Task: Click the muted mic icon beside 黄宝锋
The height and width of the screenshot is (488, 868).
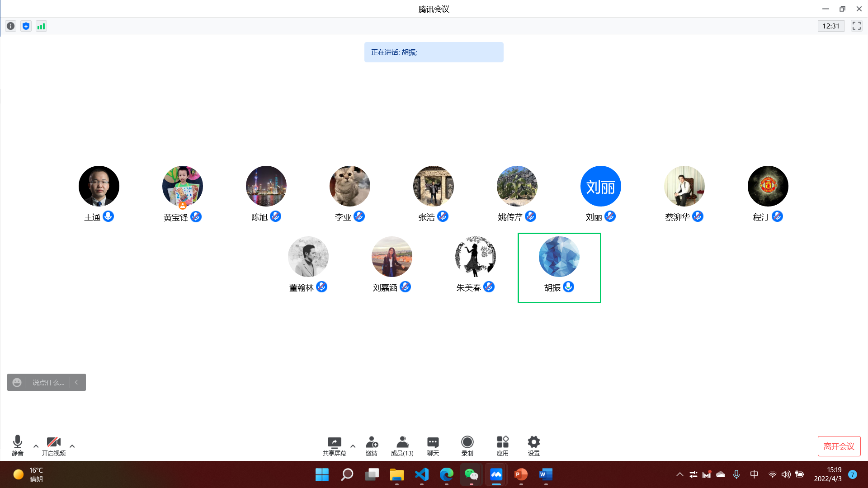Action: [x=196, y=216]
